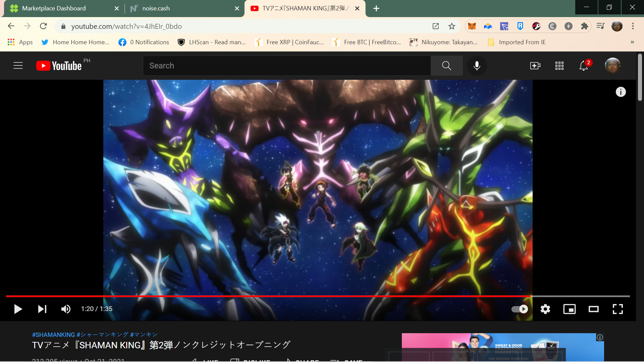Click the address bar URL
This screenshot has height=362, width=644.
pyautogui.click(x=126, y=26)
